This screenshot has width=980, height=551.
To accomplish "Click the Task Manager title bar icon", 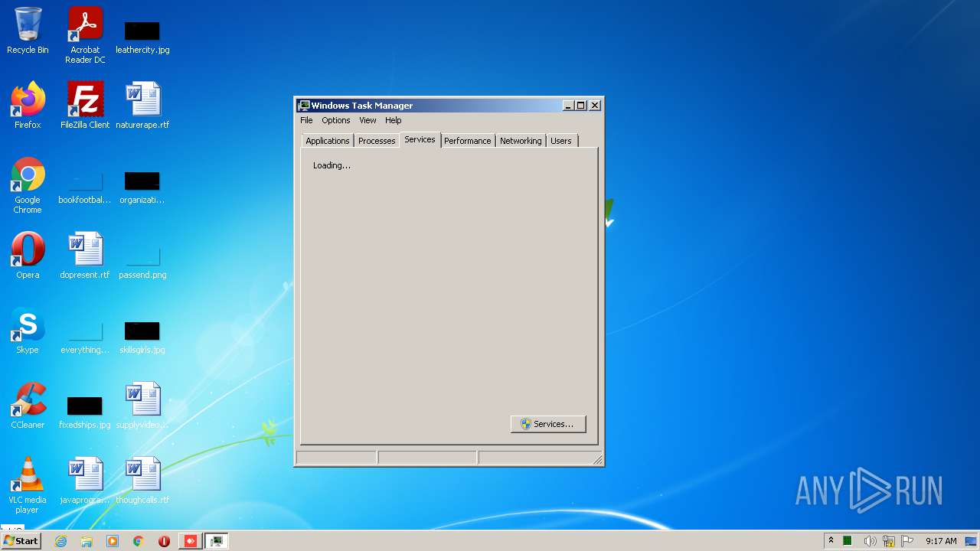I will (x=304, y=106).
